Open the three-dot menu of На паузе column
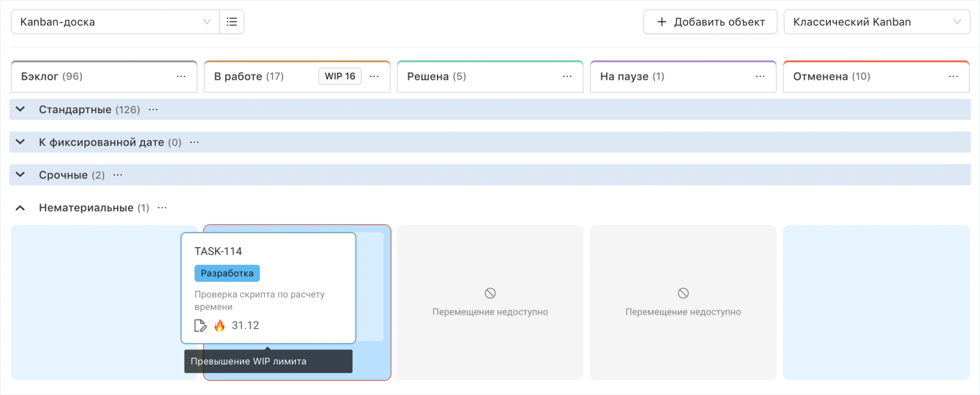 [x=760, y=76]
